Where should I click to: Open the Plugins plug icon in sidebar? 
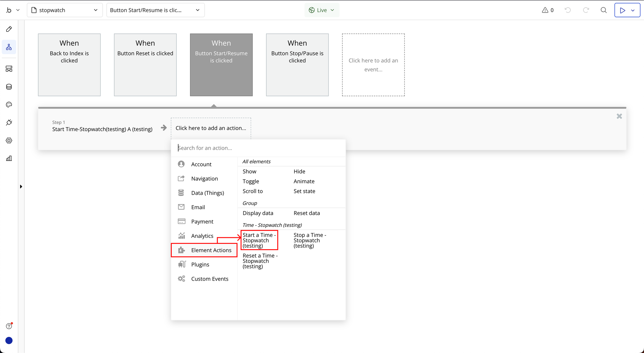coord(9,122)
